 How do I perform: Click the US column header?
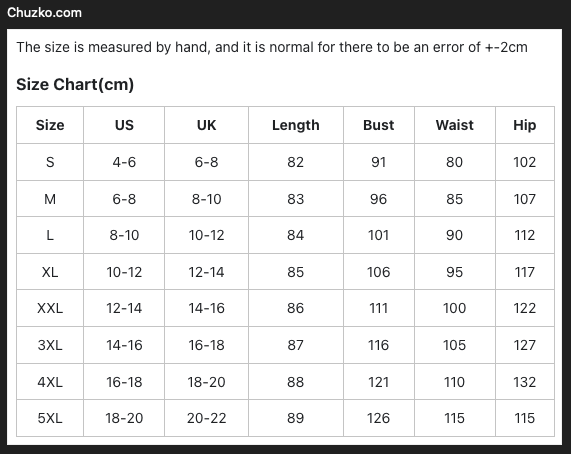124,125
